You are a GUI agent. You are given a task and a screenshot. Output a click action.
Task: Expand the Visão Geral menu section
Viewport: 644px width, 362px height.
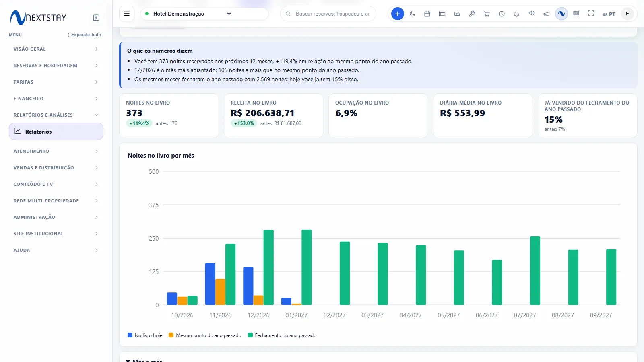point(56,49)
